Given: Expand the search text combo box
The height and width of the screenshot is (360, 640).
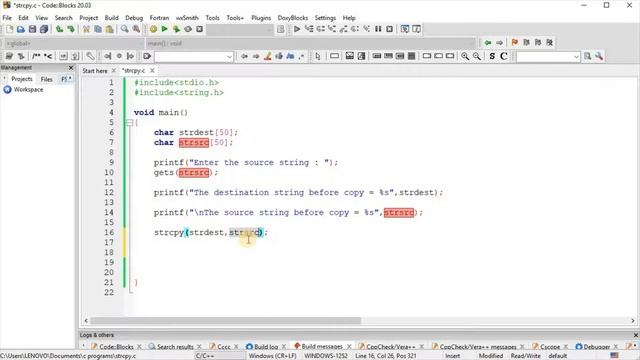Looking at the screenshot, I should [229, 57].
